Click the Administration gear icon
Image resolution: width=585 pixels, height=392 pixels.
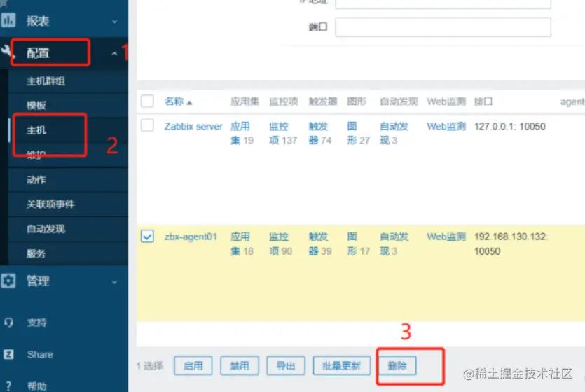coord(8,281)
